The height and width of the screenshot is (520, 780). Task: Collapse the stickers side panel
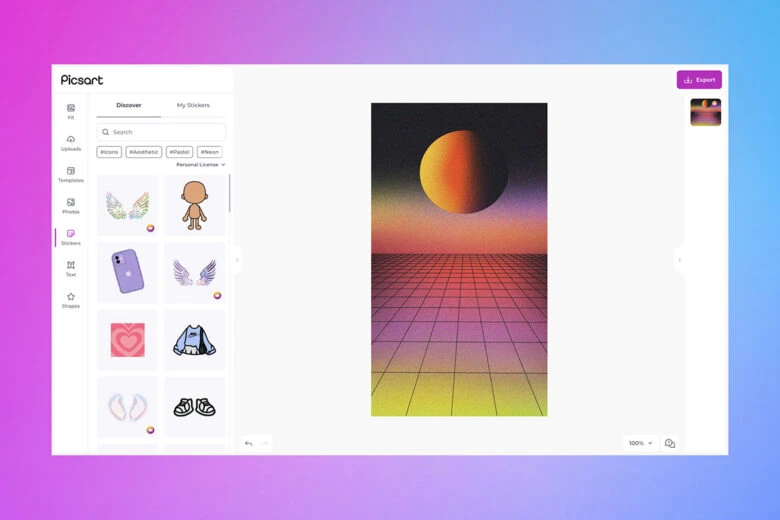click(x=237, y=260)
